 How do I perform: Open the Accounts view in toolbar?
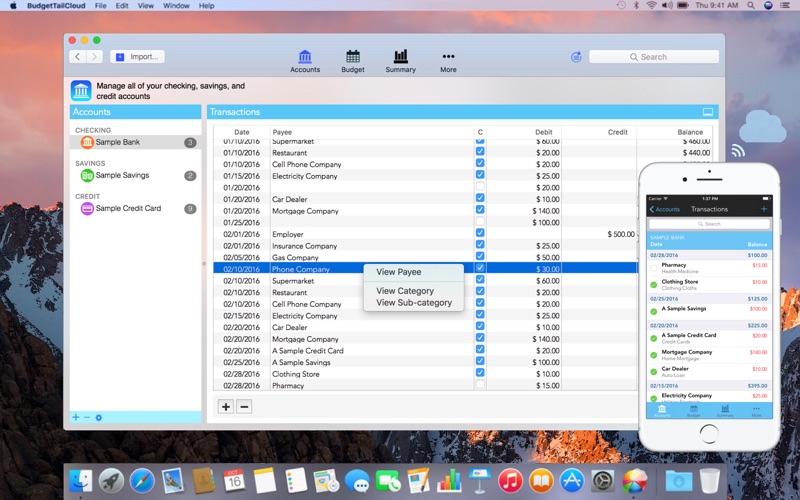point(305,61)
